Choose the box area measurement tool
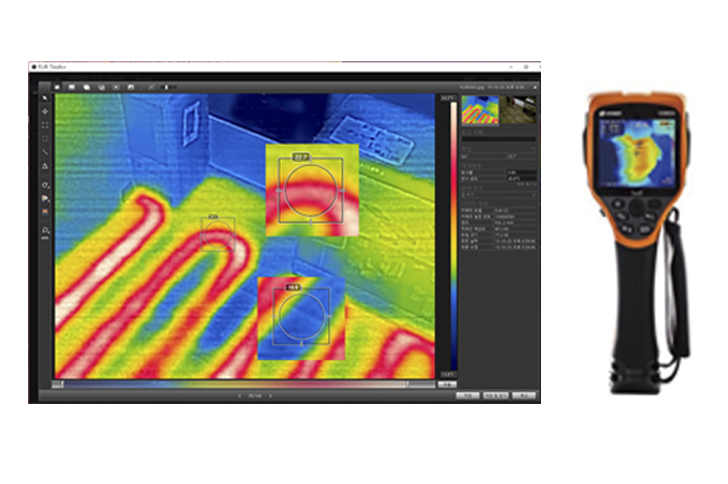 (x=46, y=126)
